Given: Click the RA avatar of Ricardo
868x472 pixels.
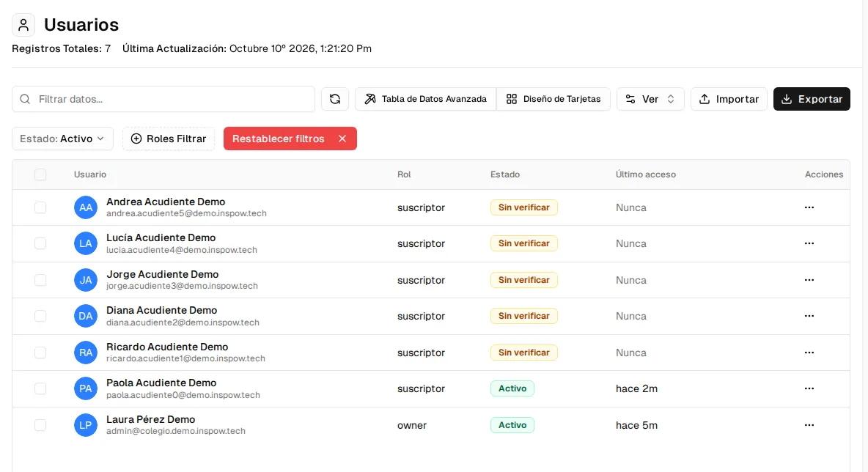Looking at the screenshot, I should click(x=86, y=353).
